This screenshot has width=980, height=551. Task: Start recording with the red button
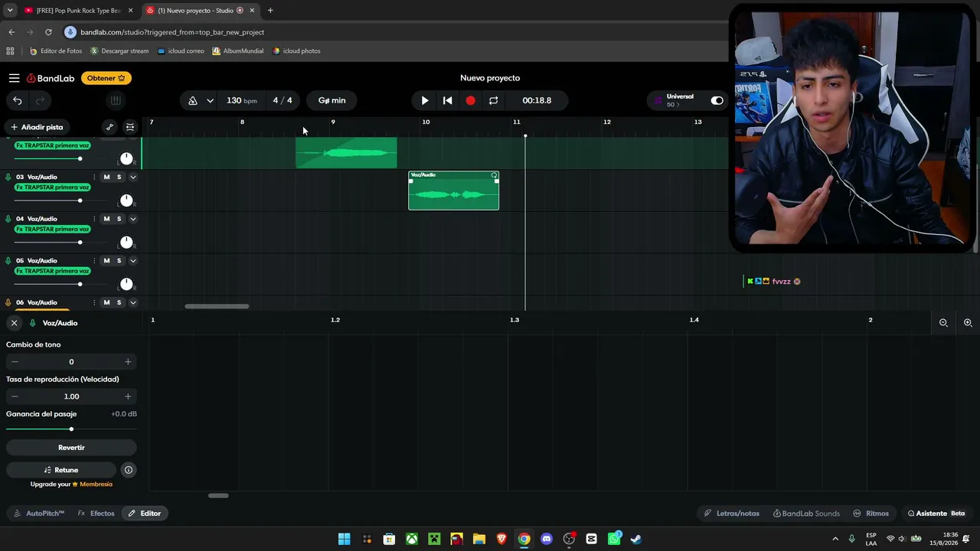[x=470, y=100]
